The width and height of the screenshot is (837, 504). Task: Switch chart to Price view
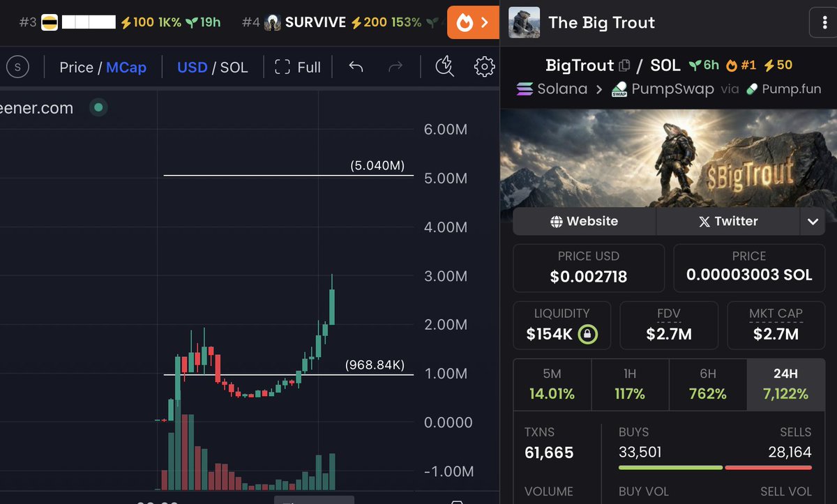[x=76, y=67]
